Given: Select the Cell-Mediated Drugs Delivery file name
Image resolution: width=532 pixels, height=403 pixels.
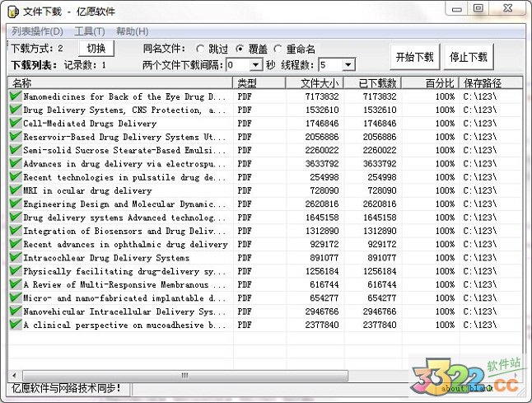Looking at the screenshot, I should coord(90,124).
